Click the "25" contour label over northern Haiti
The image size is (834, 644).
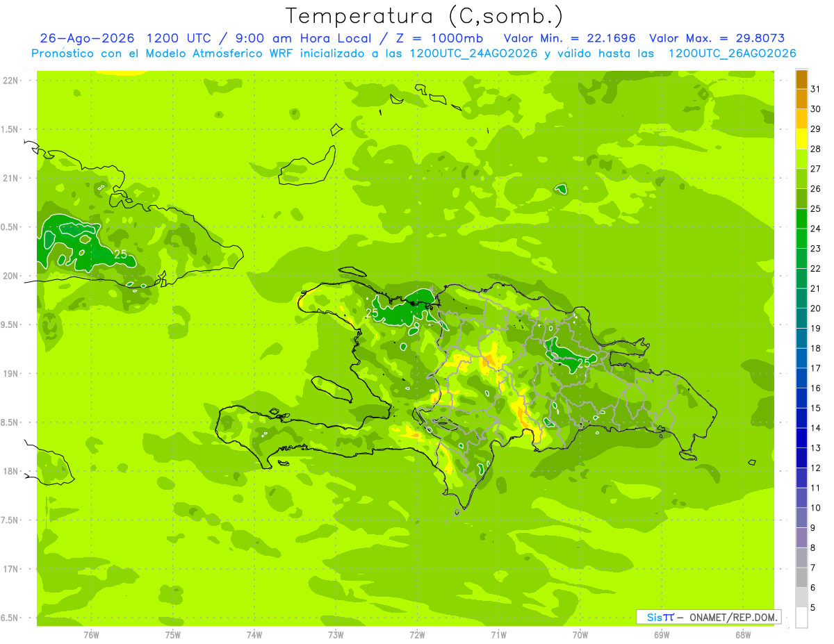372,313
